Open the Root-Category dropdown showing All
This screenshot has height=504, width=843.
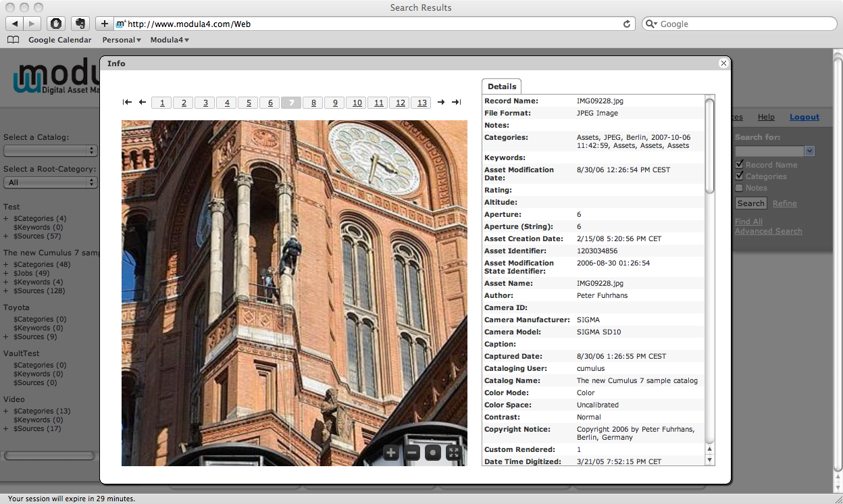point(51,182)
